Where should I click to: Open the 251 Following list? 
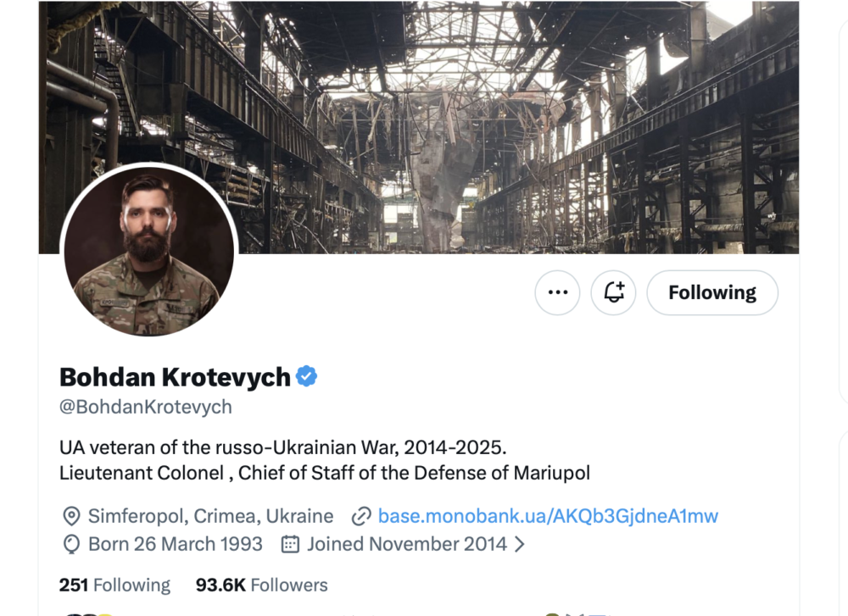click(114, 585)
